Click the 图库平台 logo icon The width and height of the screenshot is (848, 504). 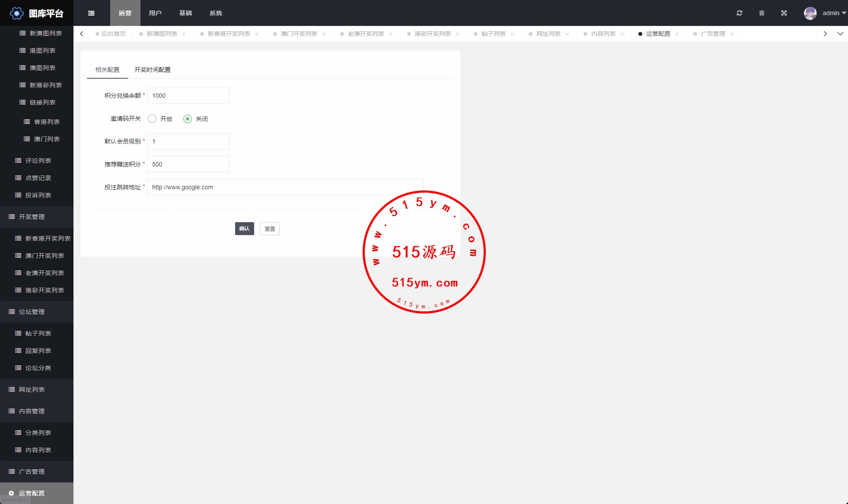coord(16,13)
